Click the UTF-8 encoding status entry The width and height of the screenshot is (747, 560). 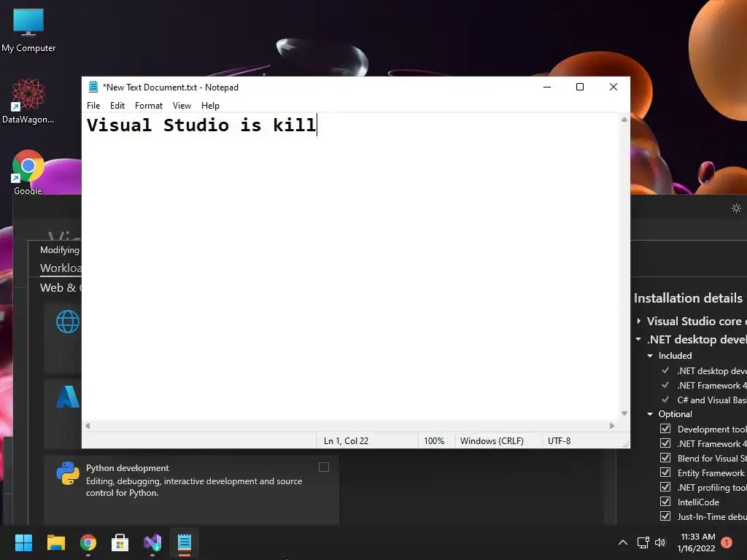(x=560, y=441)
